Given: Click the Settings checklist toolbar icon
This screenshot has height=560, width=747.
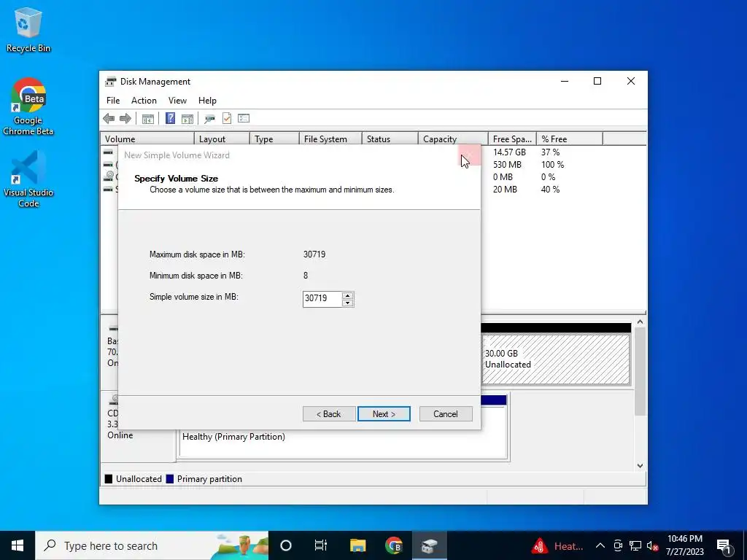Looking at the screenshot, I should [244, 118].
